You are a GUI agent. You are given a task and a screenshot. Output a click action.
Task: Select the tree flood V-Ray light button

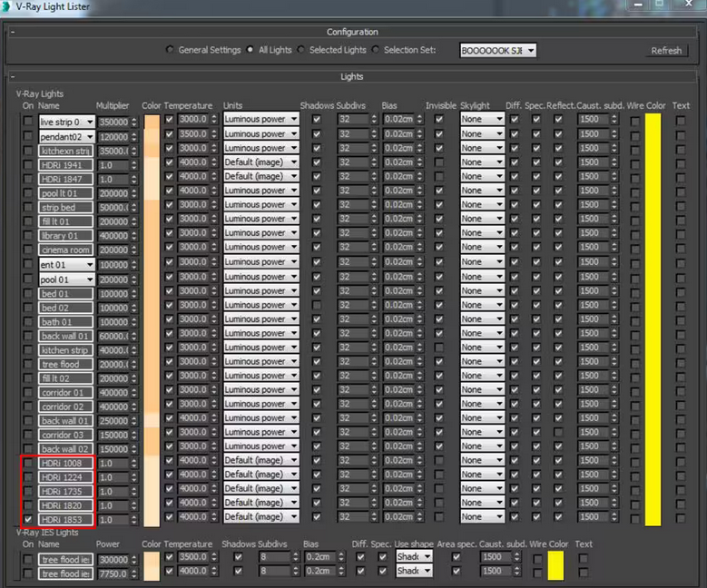tap(66, 365)
